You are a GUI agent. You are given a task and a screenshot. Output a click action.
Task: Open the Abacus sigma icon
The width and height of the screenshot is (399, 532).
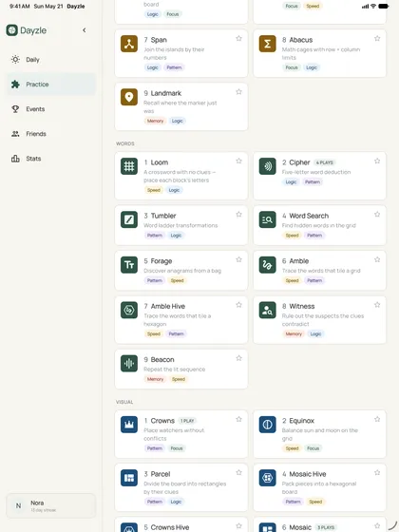[x=267, y=44]
